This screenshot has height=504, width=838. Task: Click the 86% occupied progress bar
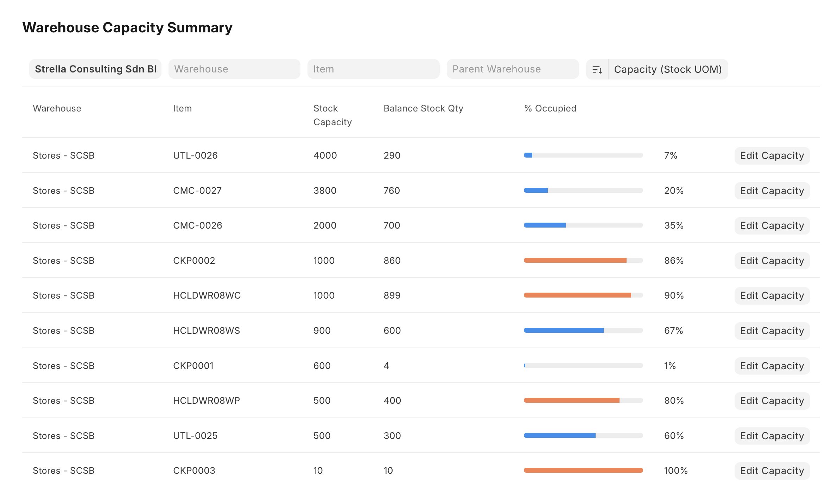[583, 260]
